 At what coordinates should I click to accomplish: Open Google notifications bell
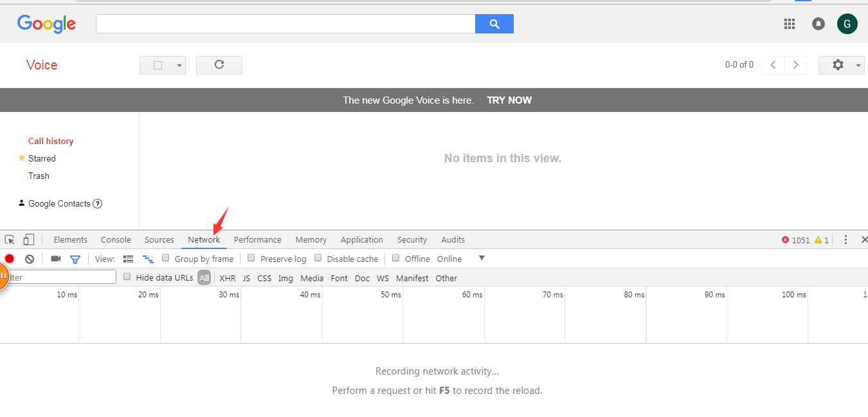click(x=818, y=24)
